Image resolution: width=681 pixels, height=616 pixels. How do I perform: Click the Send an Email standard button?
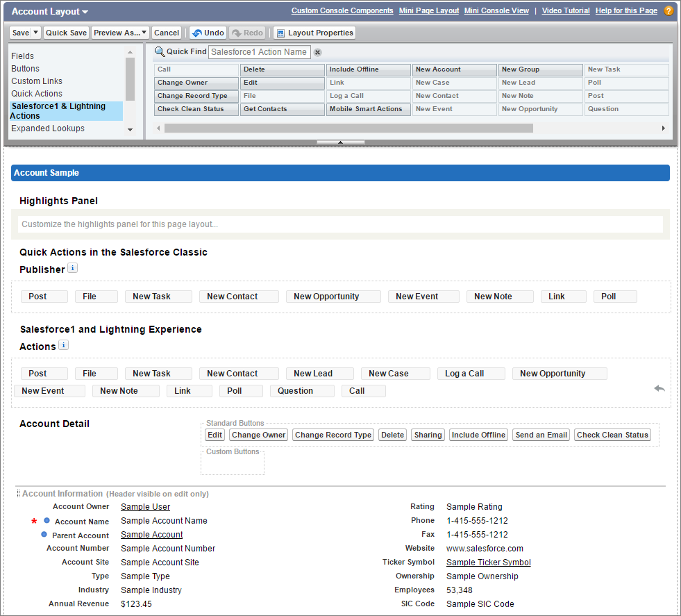coord(541,435)
